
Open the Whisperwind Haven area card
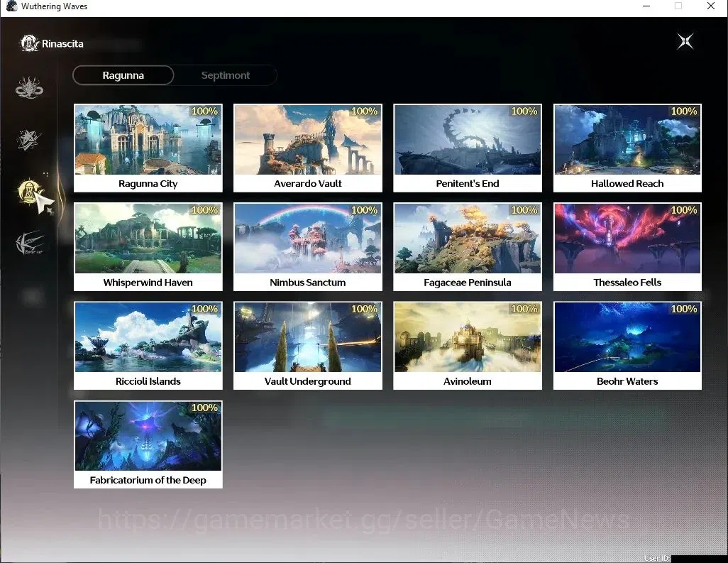tap(148, 246)
